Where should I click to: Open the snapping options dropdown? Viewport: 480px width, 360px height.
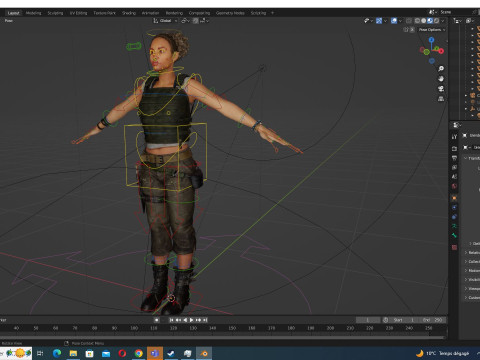click(204, 21)
